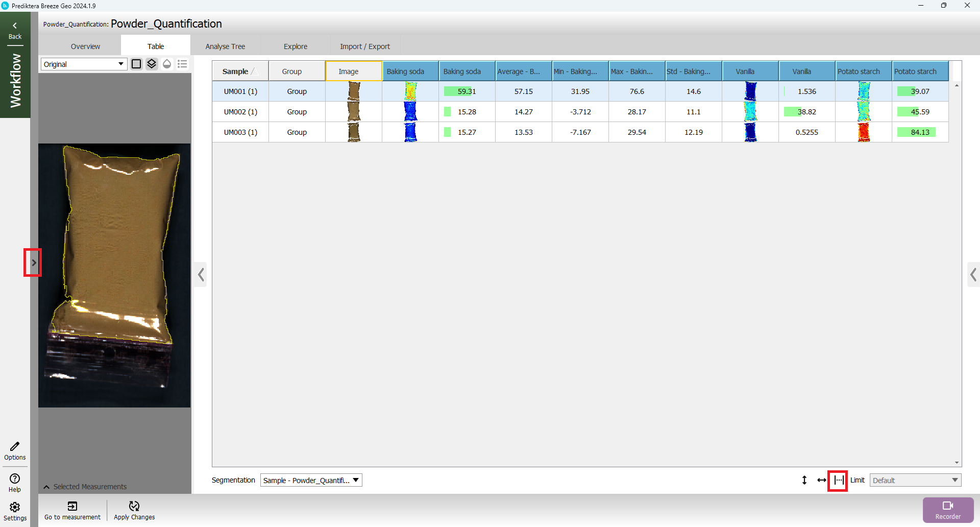Open the Segmentation dropdown

coord(311,480)
